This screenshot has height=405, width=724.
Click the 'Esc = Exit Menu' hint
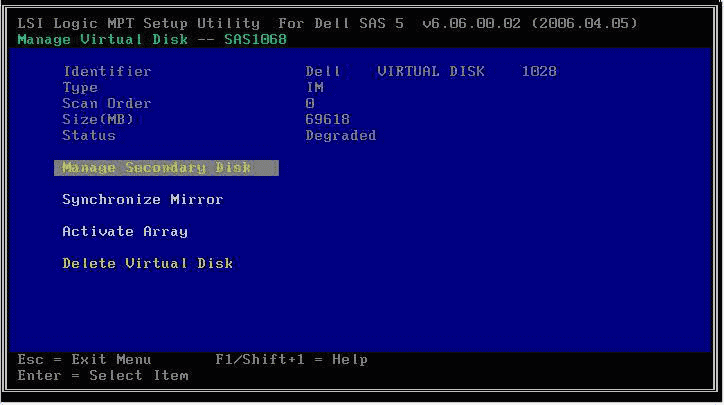pyautogui.click(x=84, y=360)
